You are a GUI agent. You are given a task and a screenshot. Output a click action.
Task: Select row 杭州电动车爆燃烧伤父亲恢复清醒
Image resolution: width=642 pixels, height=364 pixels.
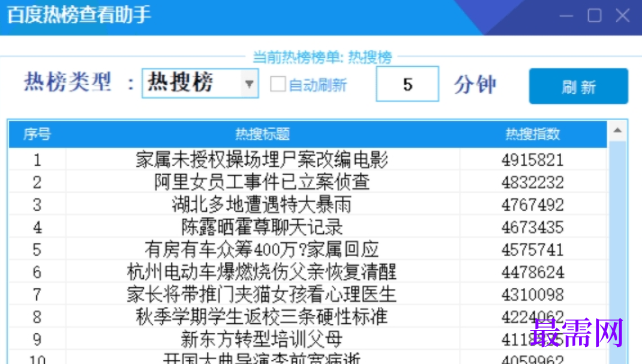tap(308, 272)
